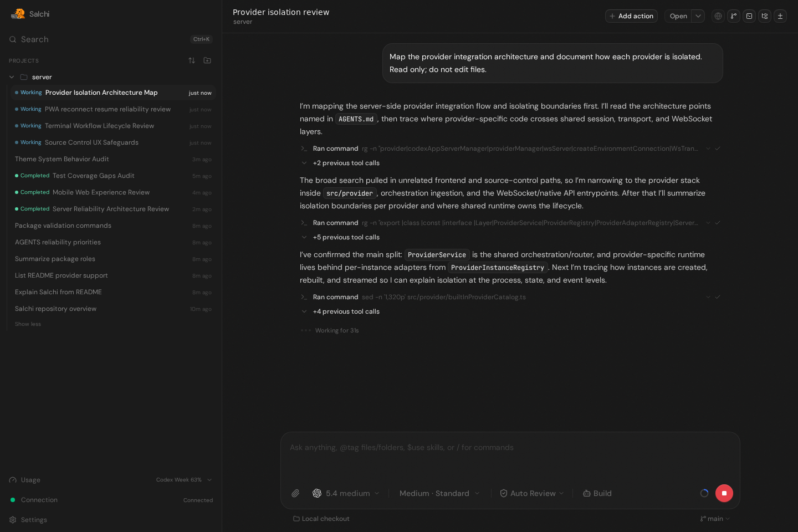Click Working for 31s status

pos(337,330)
